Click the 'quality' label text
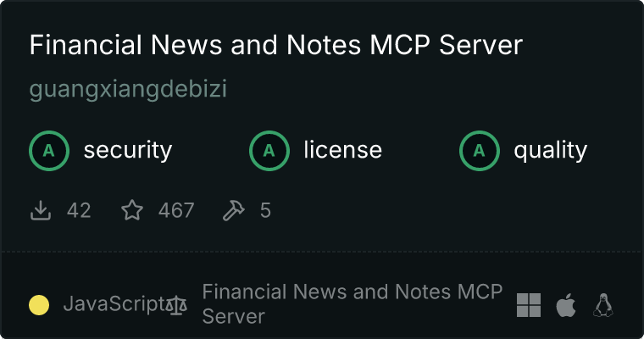The width and height of the screenshot is (644, 339). click(550, 150)
